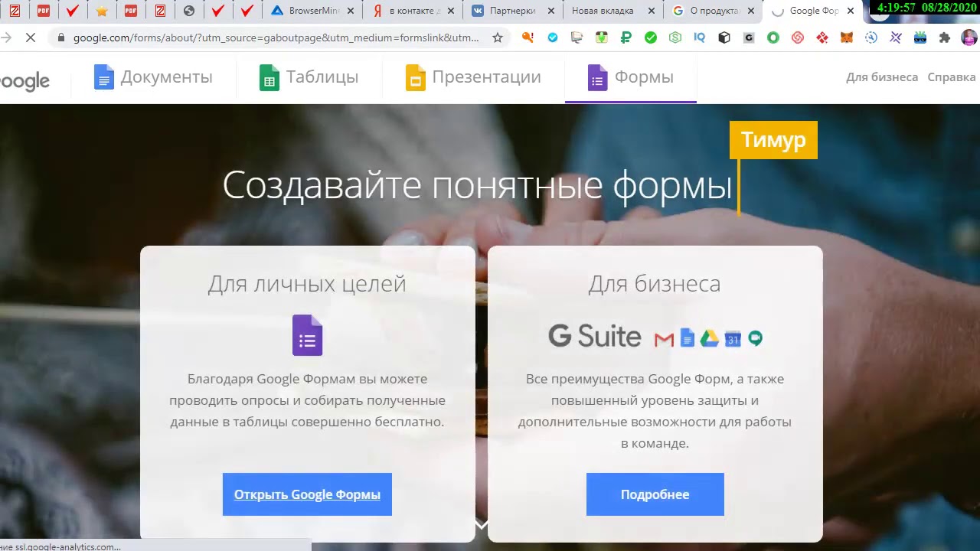Click the Google Drive icon in G Suite card
This screenshot has width=980, height=551.
point(710,338)
